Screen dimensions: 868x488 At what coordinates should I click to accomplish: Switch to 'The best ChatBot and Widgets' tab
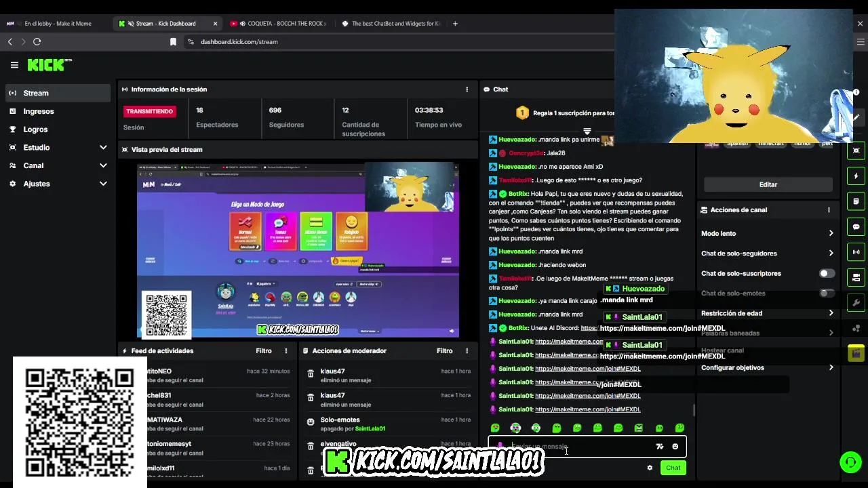pos(392,23)
